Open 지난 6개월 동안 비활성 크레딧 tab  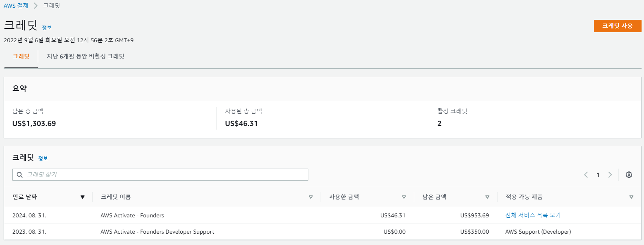point(85,56)
